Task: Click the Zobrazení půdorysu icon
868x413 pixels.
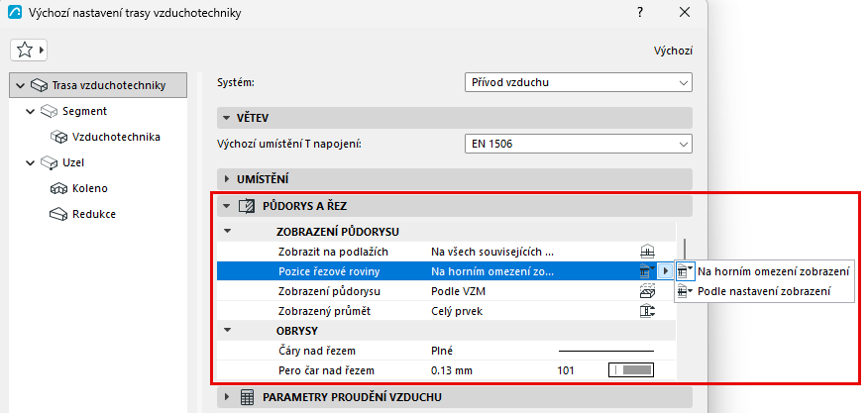Action: point(647,291)
